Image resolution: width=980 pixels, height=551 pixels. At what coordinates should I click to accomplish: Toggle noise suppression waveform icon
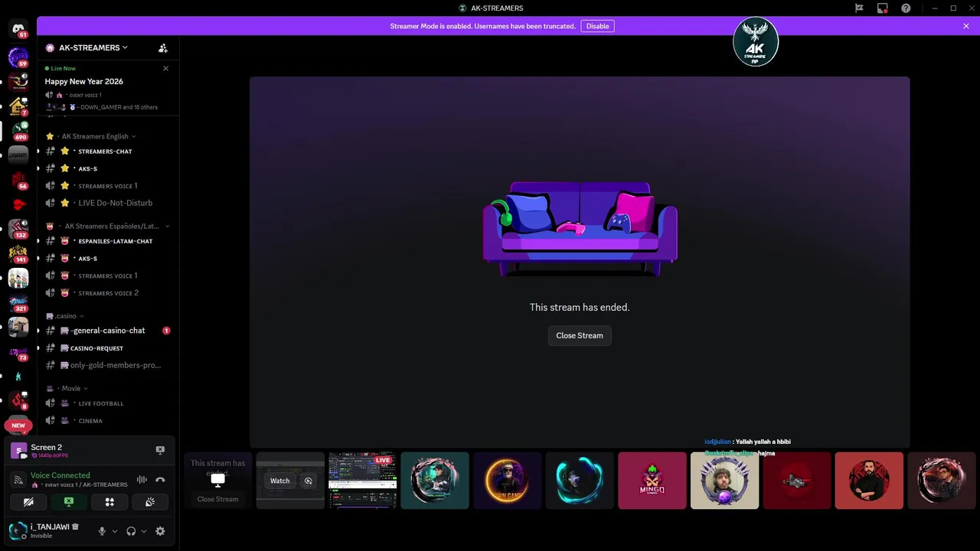tap(142, 480)
